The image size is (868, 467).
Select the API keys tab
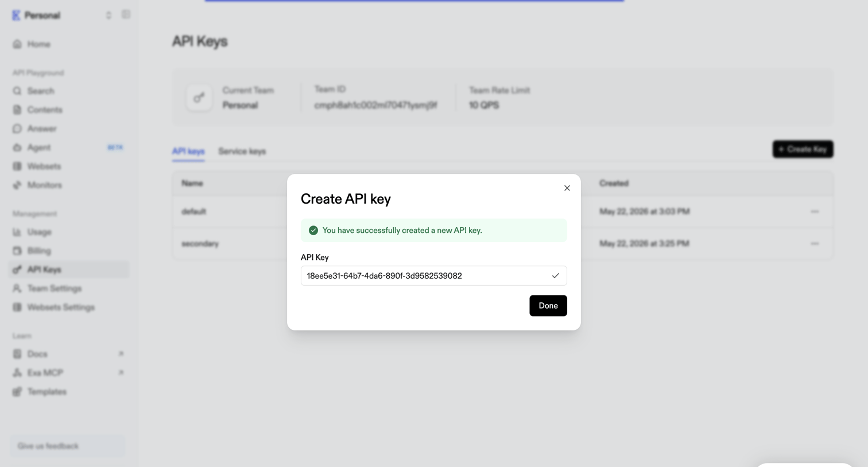[x=188, y=151]
